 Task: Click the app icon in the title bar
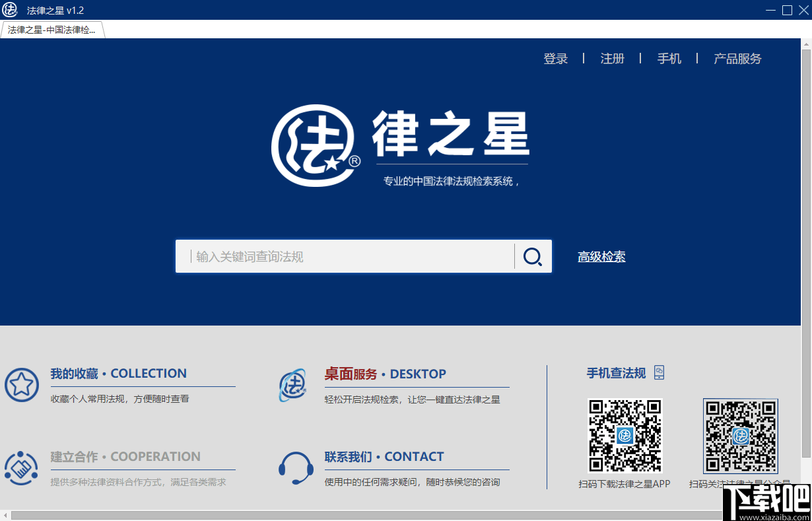[x=10, y=10]
